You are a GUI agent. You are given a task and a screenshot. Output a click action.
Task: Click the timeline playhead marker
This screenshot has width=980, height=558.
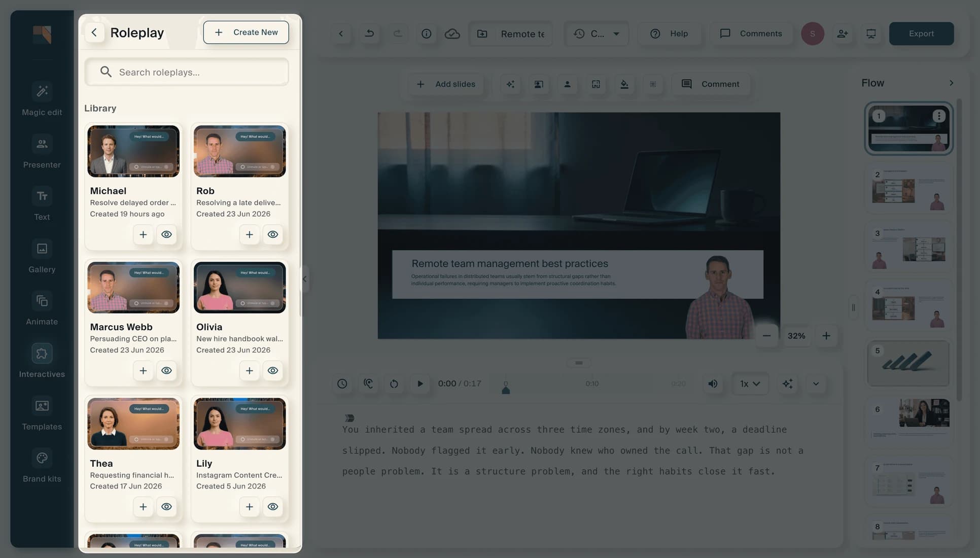click(506, 389)
